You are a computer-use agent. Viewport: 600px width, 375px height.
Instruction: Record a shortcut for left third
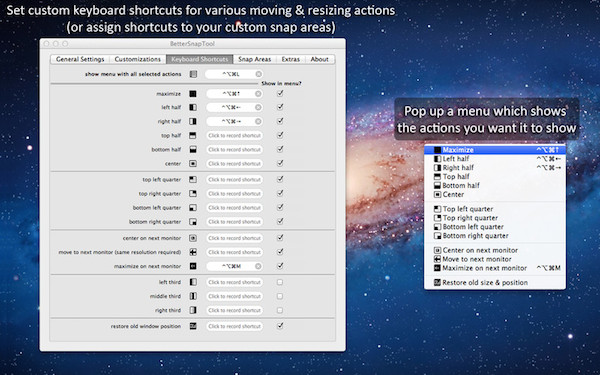coord(235,282)
